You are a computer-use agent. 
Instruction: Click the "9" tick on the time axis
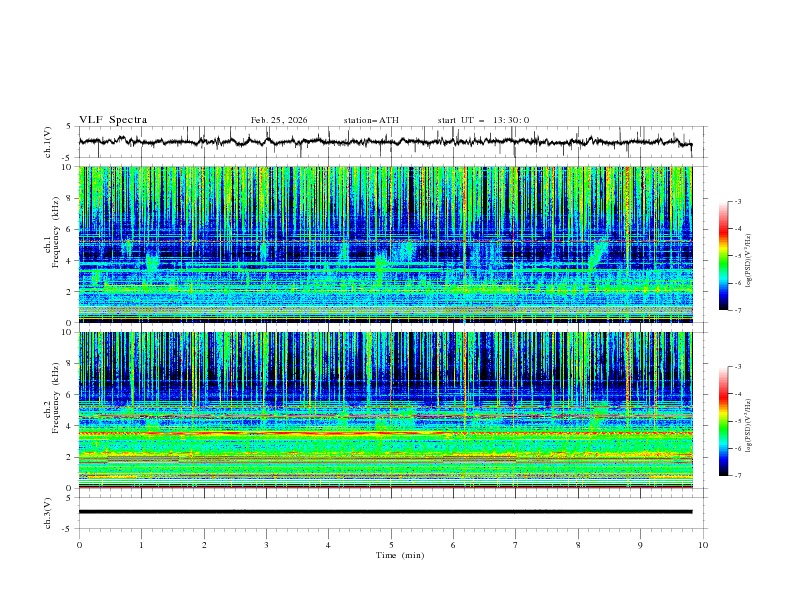pyautogui.click(x=640, y=545)
